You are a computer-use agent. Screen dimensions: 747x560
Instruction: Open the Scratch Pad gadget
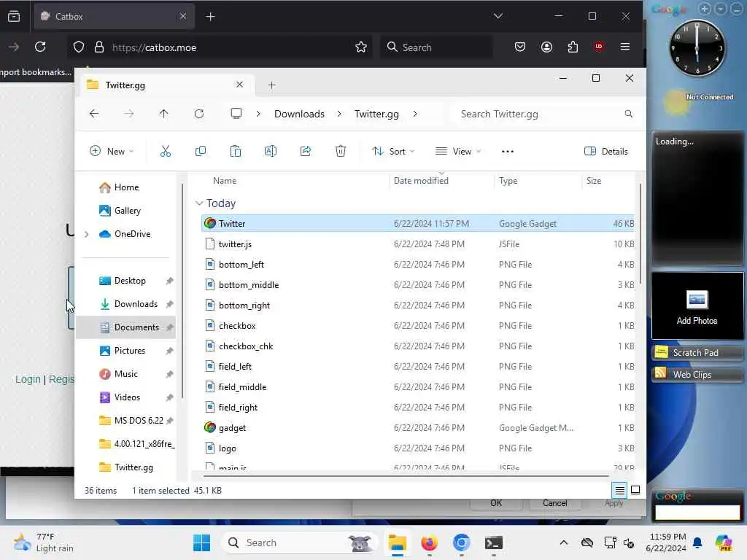pyautogui.click(x=697, y=353)
